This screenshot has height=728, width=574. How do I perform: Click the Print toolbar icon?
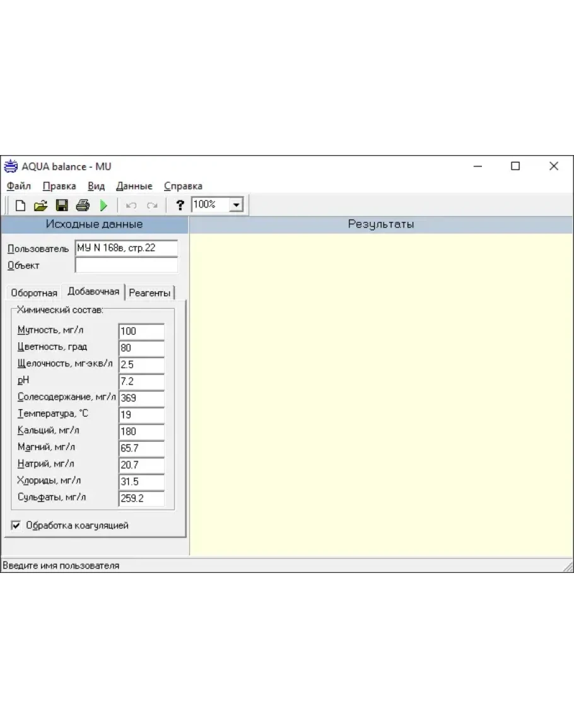(x=83, y=205)
